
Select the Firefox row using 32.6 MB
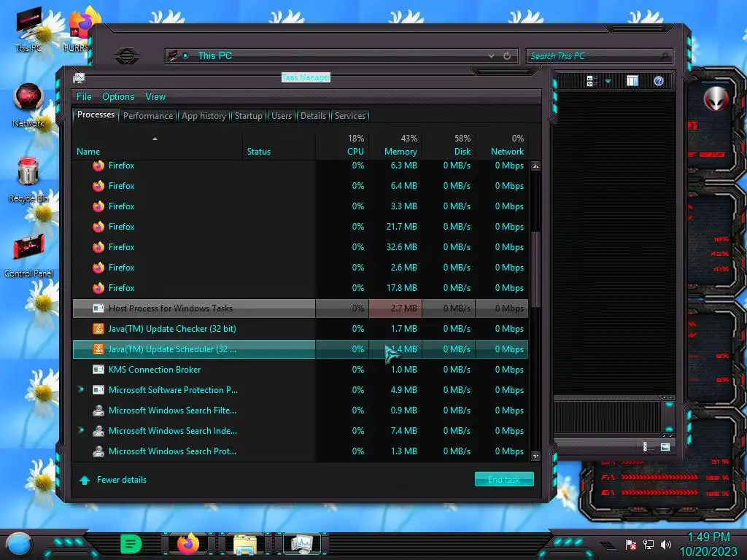pyautogui.click(x=300, y=247)
